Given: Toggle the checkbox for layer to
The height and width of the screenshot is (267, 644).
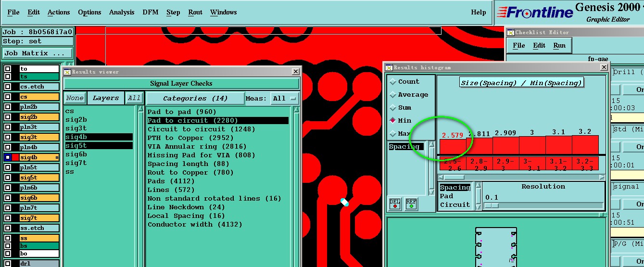Looking at the screenshot, I should click(x=8, y=69).
